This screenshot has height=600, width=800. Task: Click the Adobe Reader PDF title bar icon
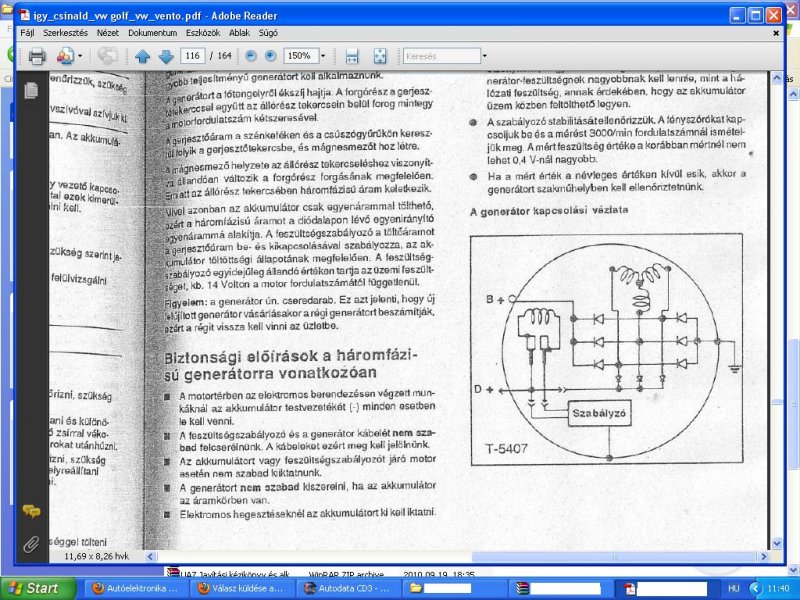[24, 15]
